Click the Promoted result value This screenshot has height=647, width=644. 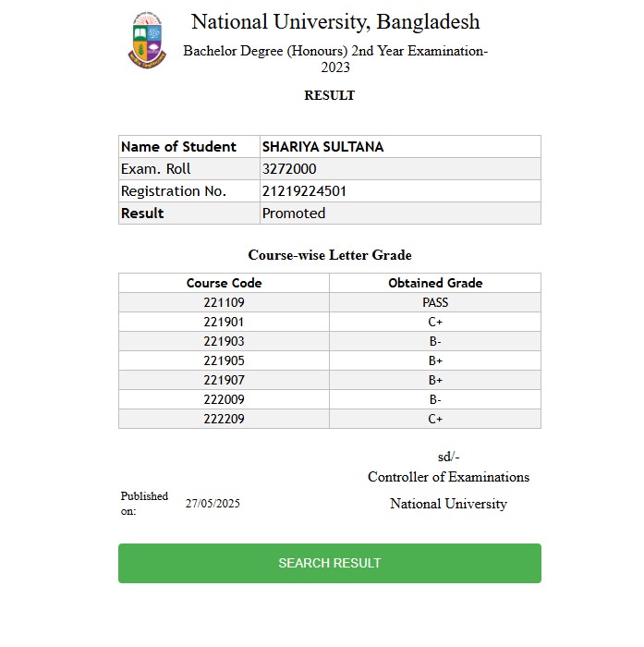pos(294,214)
